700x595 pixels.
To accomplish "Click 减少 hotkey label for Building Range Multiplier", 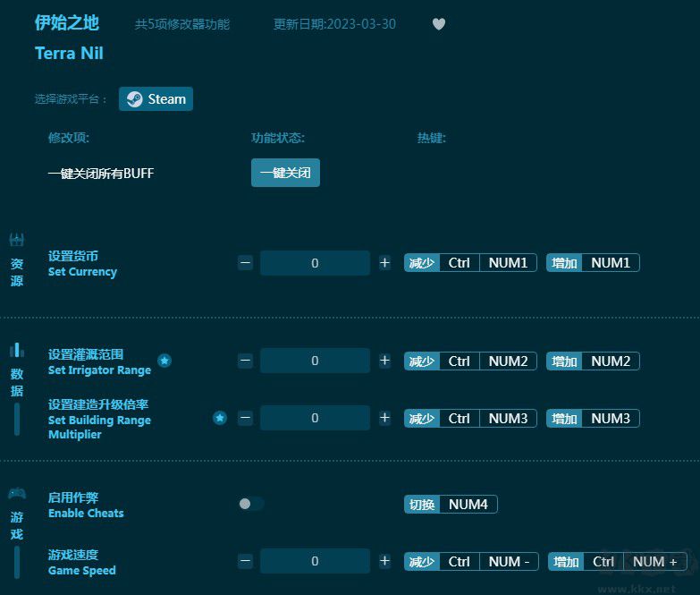I will [x=422, y=419].
